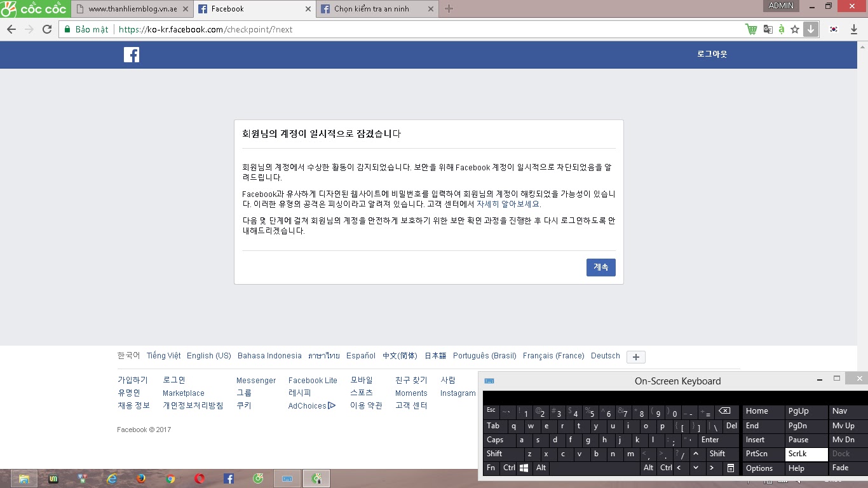Toggle ScrLk key on On-Screen Keyboard
This screenshot has height=488, width=868.
(806, 454)
